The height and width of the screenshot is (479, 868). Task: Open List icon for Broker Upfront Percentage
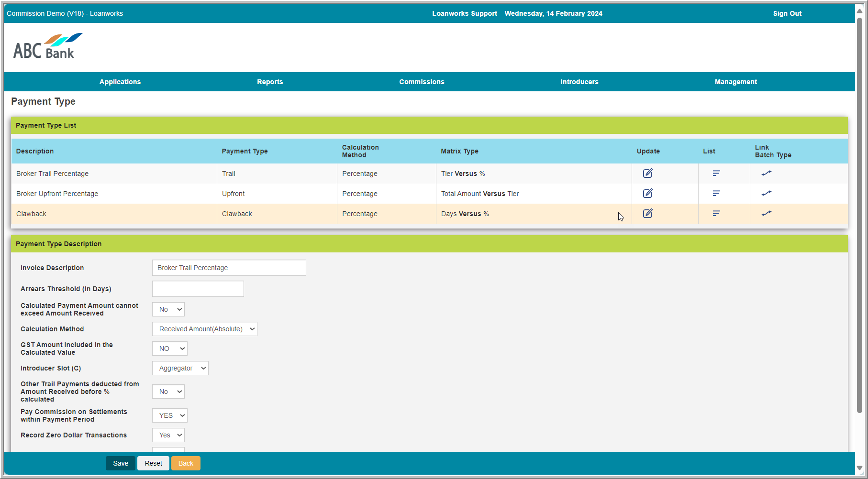point(716,194)
